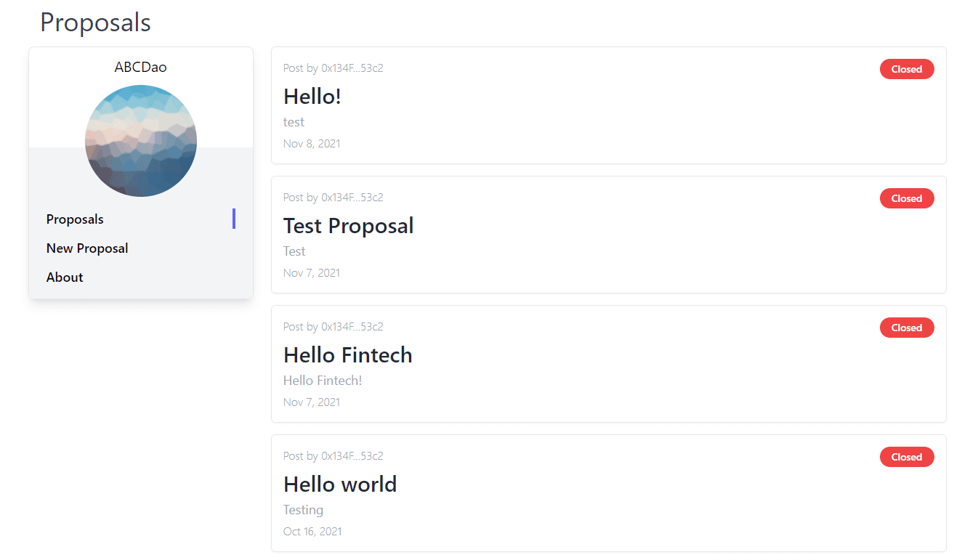970x560 pixels.
Task: Open the "Hello world" proposal title
Action: point(340,484)
